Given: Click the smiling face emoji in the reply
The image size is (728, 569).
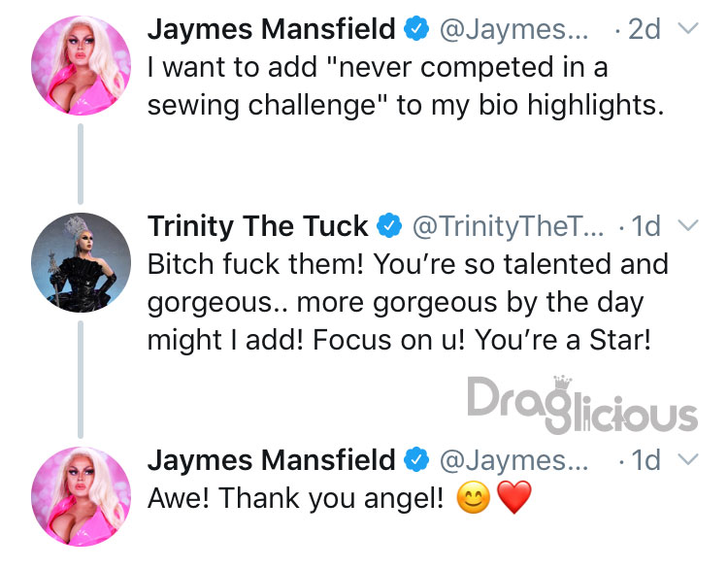Looking at the screenshot, I should 473,497.
